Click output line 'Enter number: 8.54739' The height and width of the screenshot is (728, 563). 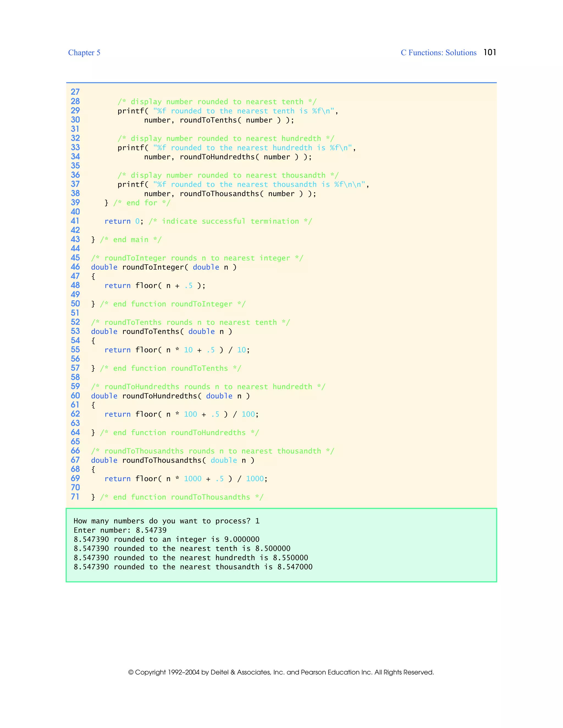point(120,530)
